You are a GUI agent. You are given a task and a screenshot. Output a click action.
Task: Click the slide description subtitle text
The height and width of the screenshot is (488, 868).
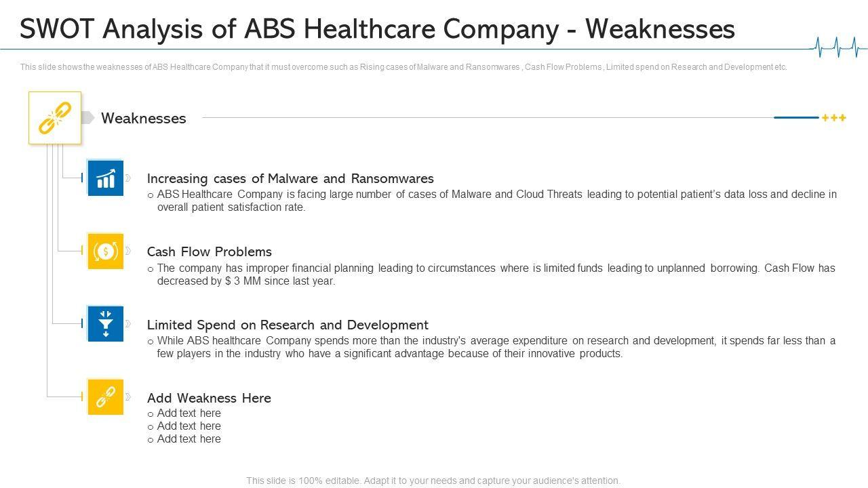[403, 67]
